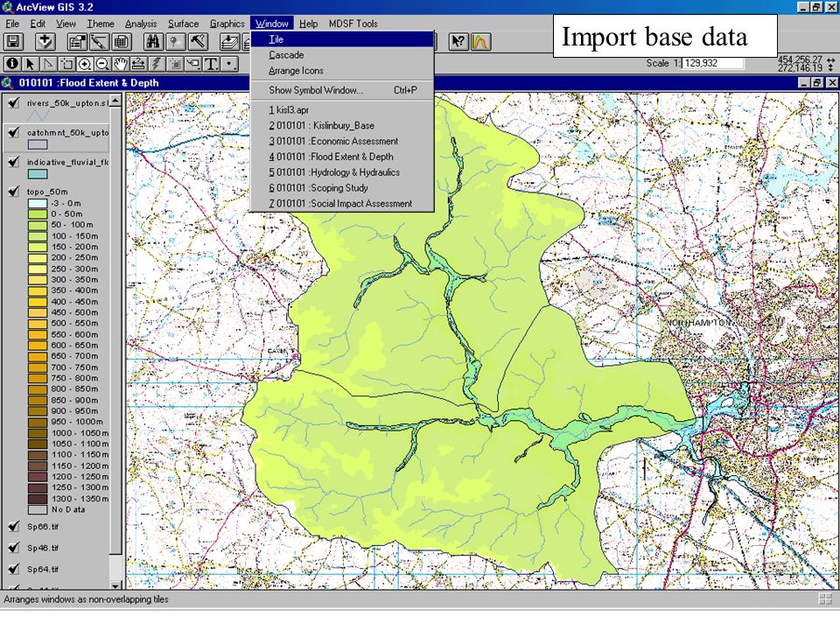The width and height of the screenshot is (840, 630).
Task: Switch to Kislinbury_Base window entry
Action: tap(342, 125)
